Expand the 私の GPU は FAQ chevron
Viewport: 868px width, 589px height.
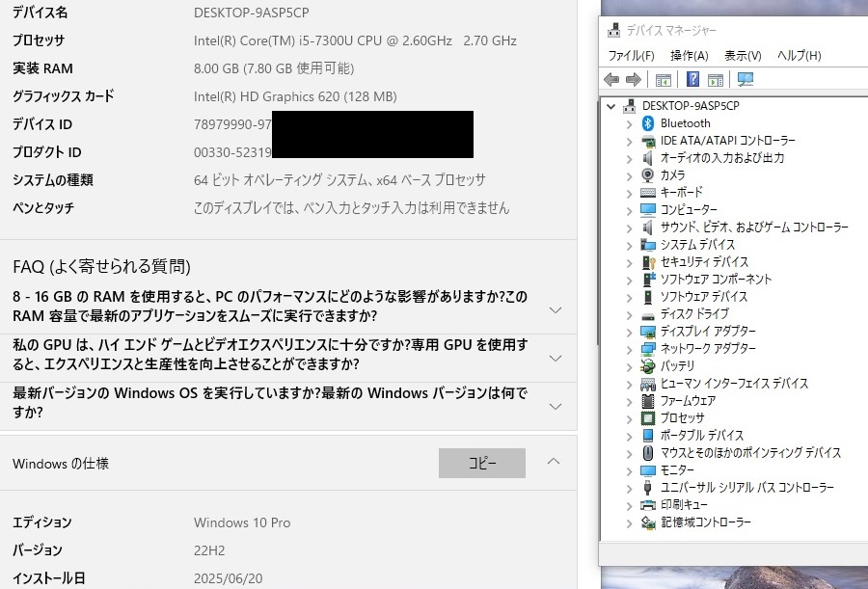pyautogui.click(x=555, y=359)
